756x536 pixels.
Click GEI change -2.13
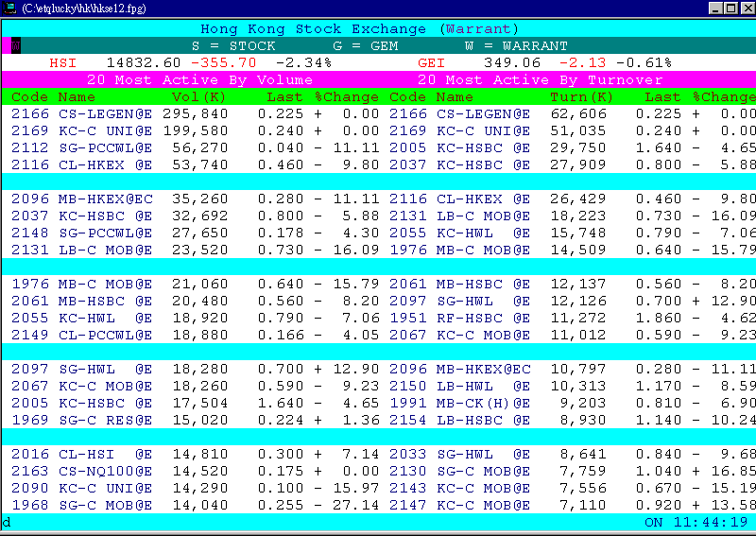pos(582,62)
